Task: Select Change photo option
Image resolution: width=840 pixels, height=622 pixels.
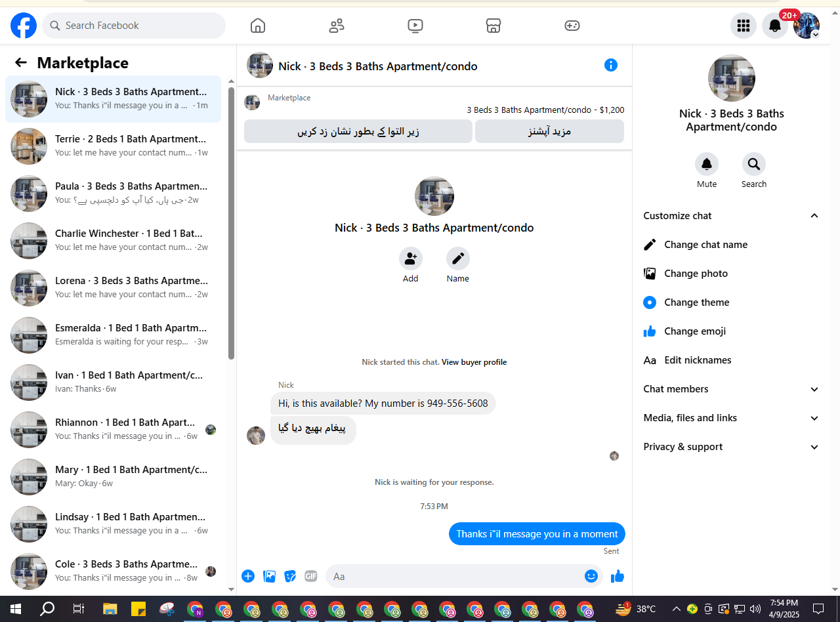Action: [732, 274]
